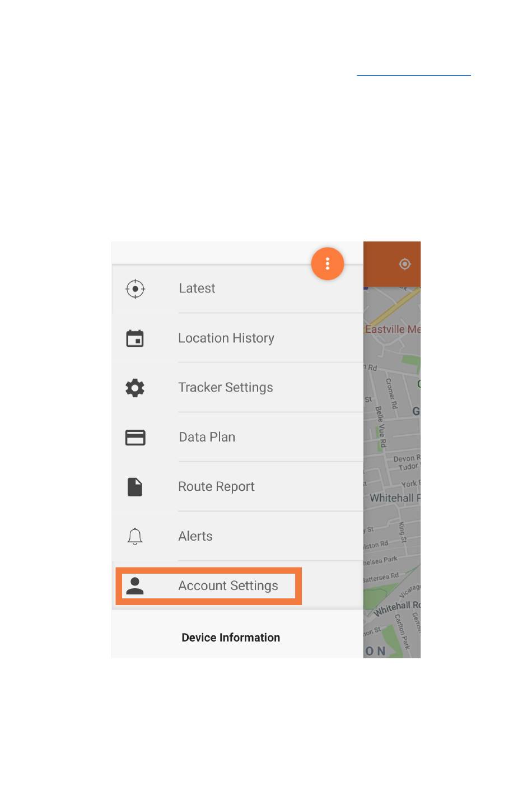Open Location History from the drawer

click(x=237, y=338)
